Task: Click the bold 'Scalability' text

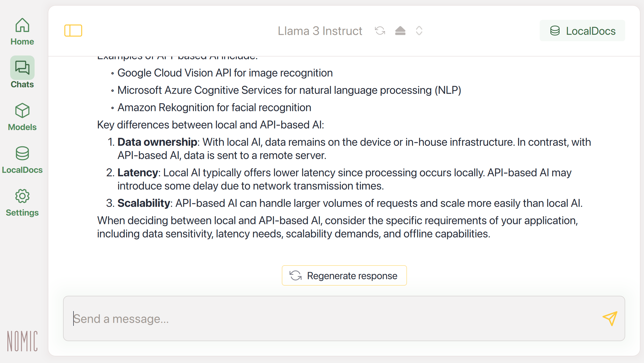Action: (x=144, y=203)
